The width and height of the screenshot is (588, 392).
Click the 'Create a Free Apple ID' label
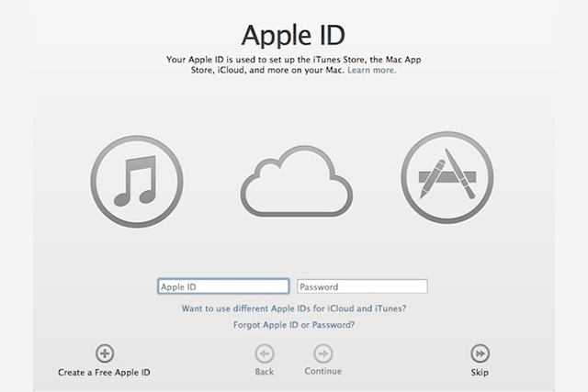coord(104,373)
